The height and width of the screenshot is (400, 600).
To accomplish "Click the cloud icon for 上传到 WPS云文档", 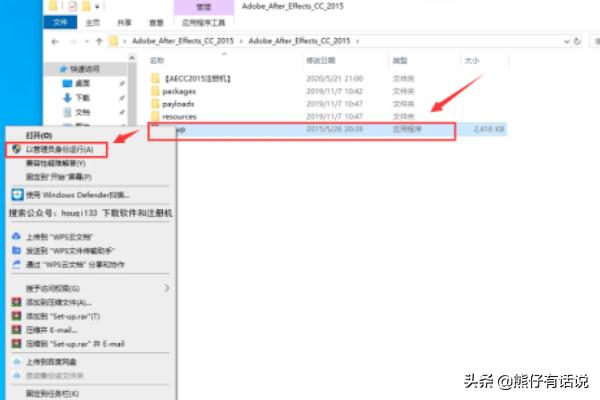I will [16, 237].
